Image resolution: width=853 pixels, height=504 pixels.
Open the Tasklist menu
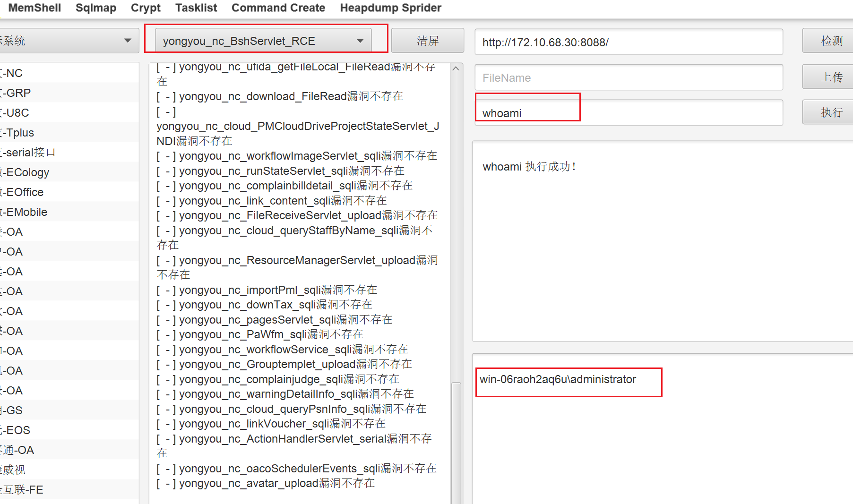click(x=196, y=8)
